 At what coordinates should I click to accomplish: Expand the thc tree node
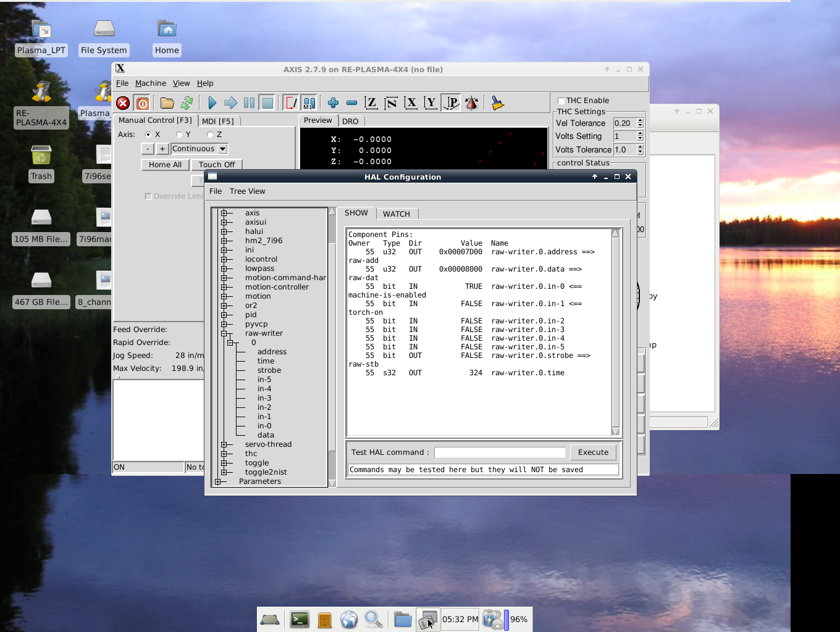click(x=224, y=454)
